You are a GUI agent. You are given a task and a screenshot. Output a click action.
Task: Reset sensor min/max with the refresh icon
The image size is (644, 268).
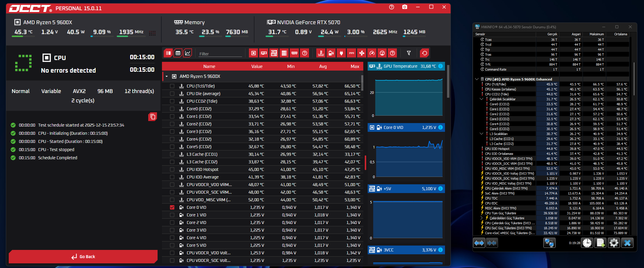[425, 53]
